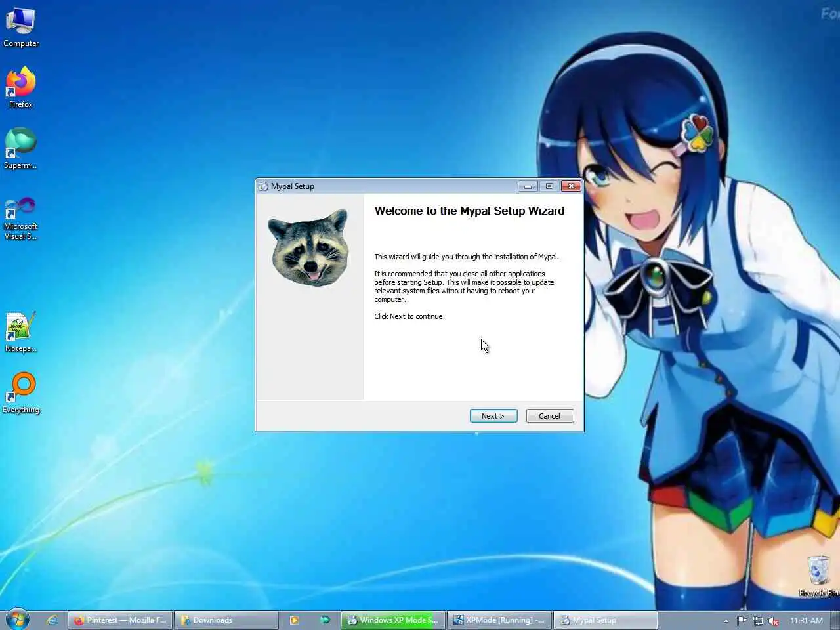The height and width of the screenshot is (630, 840).
Task: Click the text 'Click Next to continue.'
Action: click(x=409, y=316)
